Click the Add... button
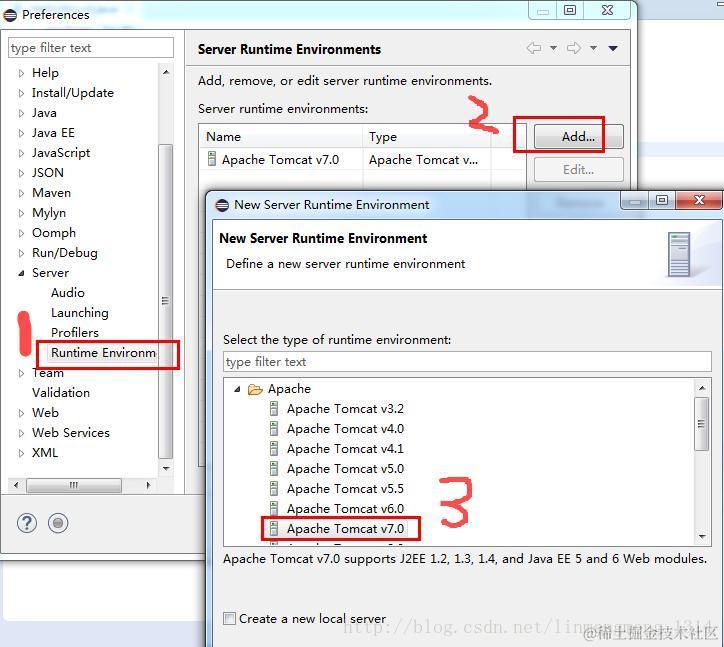The image size is (724, 647). (x=578, y=137)
